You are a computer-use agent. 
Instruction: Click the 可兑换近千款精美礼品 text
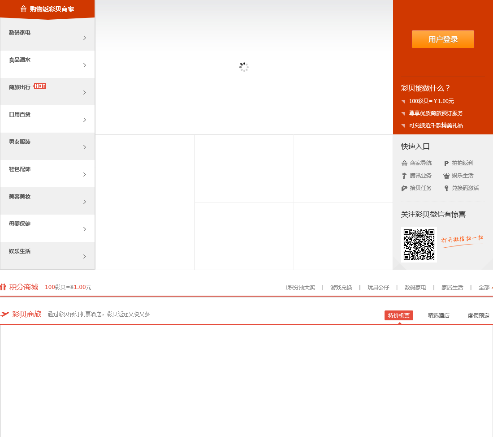[x=436, y=125]
